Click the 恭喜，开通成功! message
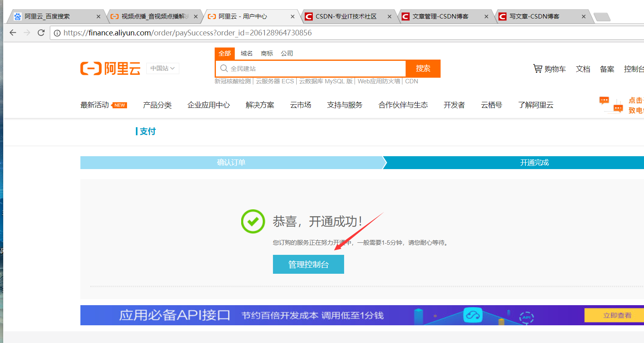The width and height of the screenshot is (644, 343). point(318,221)
